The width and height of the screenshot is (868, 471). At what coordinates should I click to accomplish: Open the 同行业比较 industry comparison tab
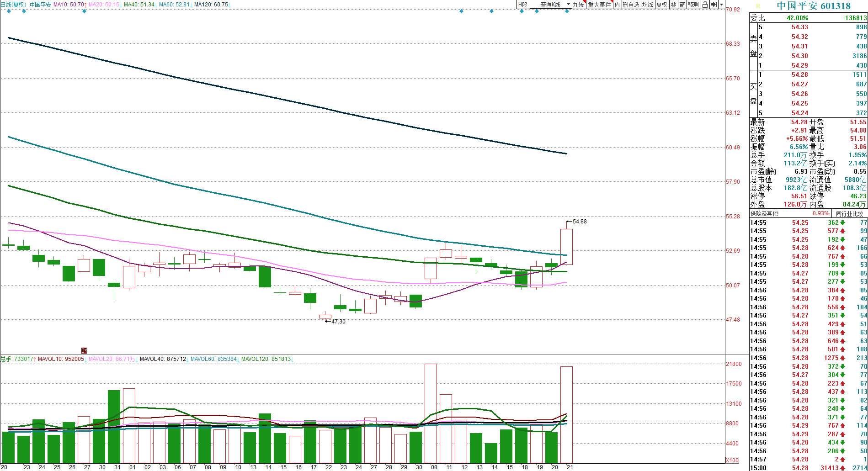850,213
